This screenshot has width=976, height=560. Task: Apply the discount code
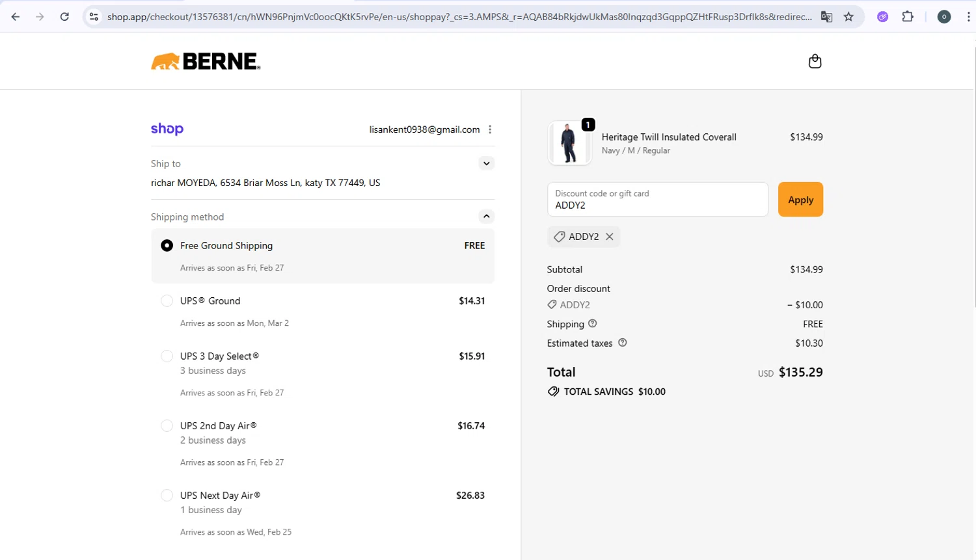pos(800,200)
